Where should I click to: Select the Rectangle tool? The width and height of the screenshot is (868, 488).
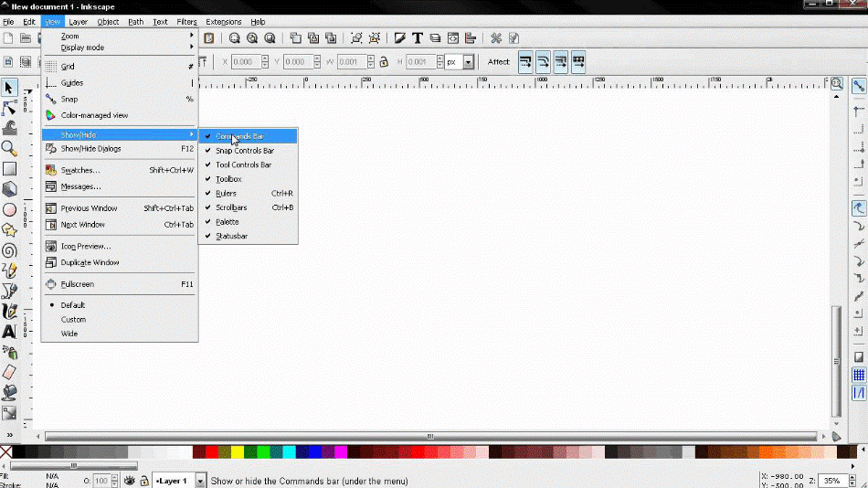9,169
